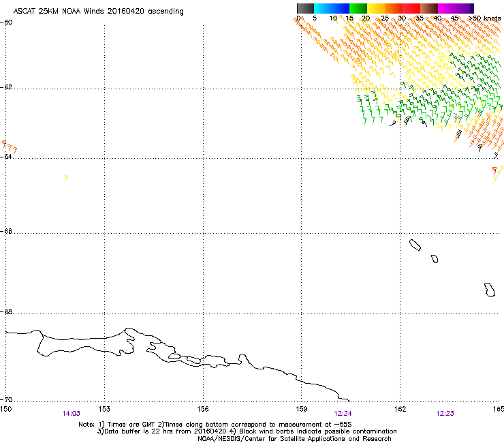Screen dimensions: 504x443
Task: Click the '-70' latitude label
Action: coord(6,399)
